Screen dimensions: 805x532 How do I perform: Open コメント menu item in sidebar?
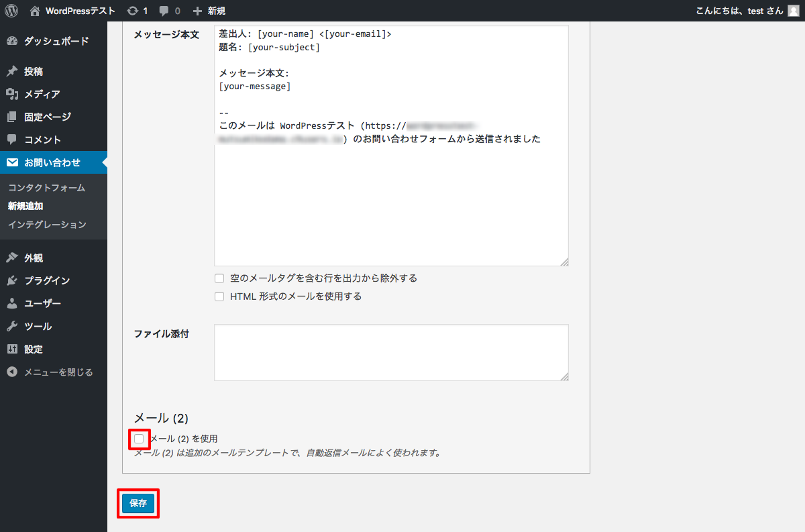point(54,140)
